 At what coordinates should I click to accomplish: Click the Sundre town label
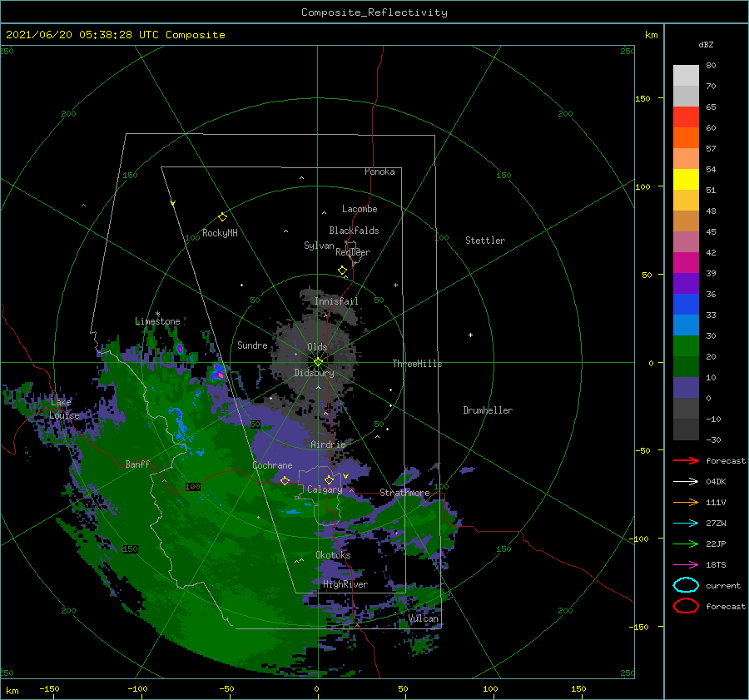click(x=252, y=345)
